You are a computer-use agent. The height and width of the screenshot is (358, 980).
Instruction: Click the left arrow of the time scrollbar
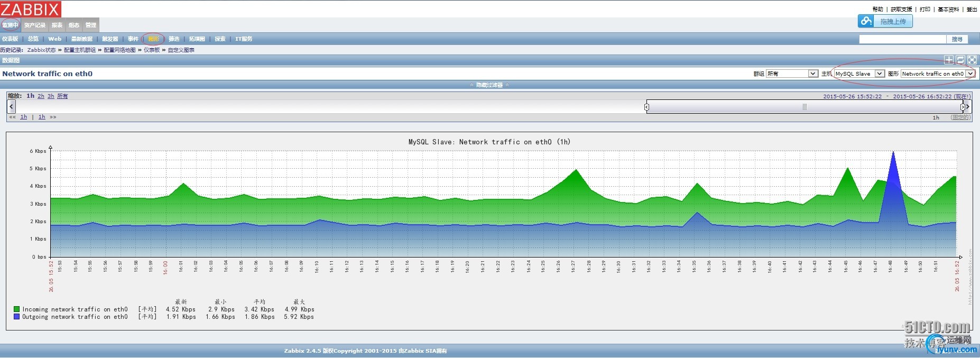[11, 106]
